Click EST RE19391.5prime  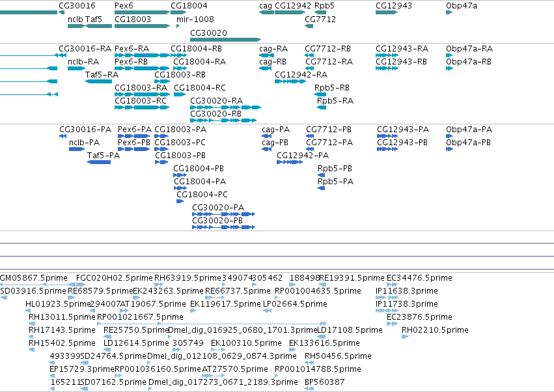point(352,278)
